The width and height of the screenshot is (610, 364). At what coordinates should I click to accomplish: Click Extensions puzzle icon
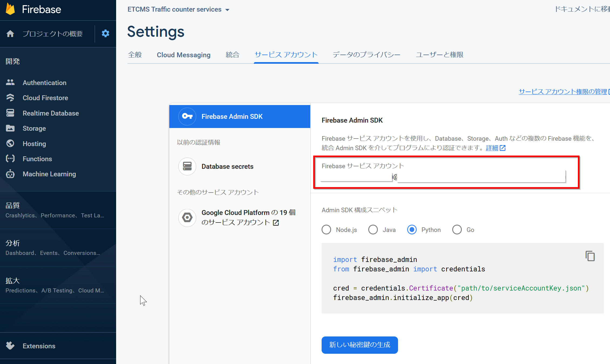[x=10, y=346]
